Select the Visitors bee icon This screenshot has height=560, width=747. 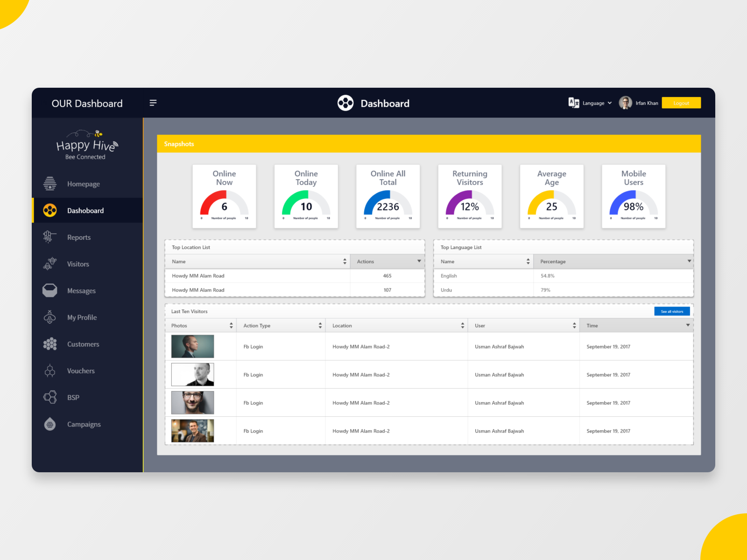pyautogui.click(x=49, y=264)
